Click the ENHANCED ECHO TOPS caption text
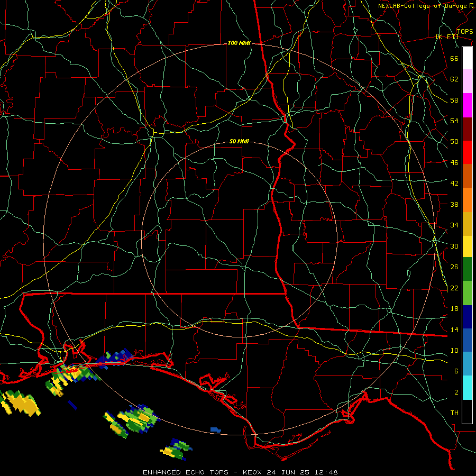Viewport: 476px width, 476px height. (x=186, y=472)
